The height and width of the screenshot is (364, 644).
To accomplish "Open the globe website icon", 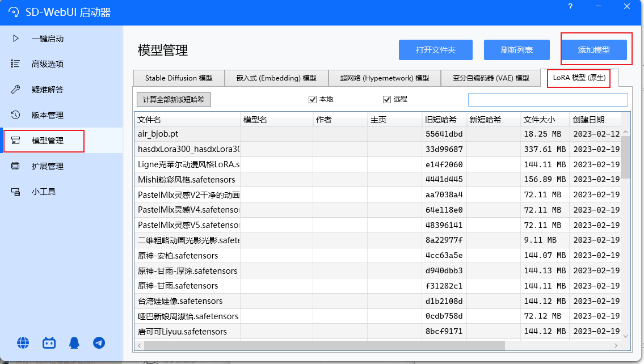I will coord(23,342).
